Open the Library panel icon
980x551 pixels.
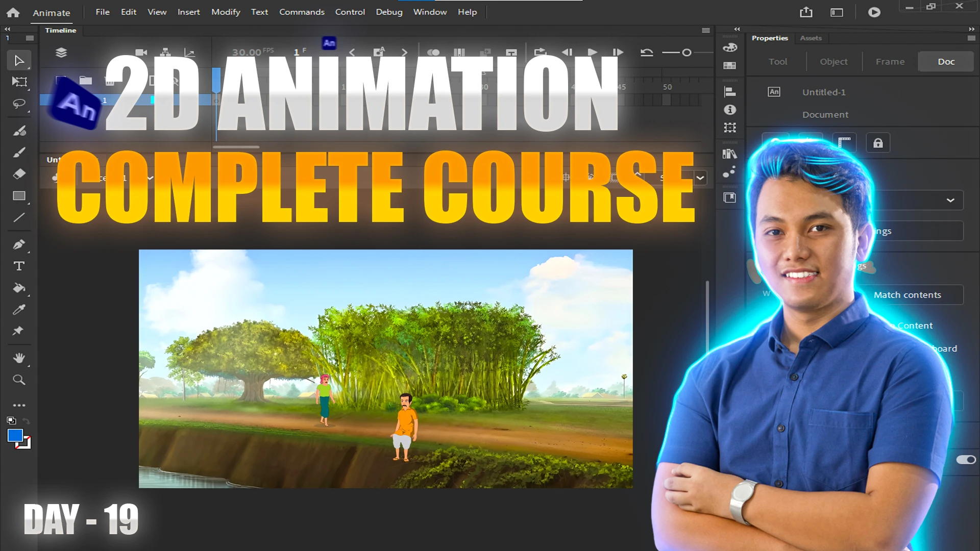(730, 154)
